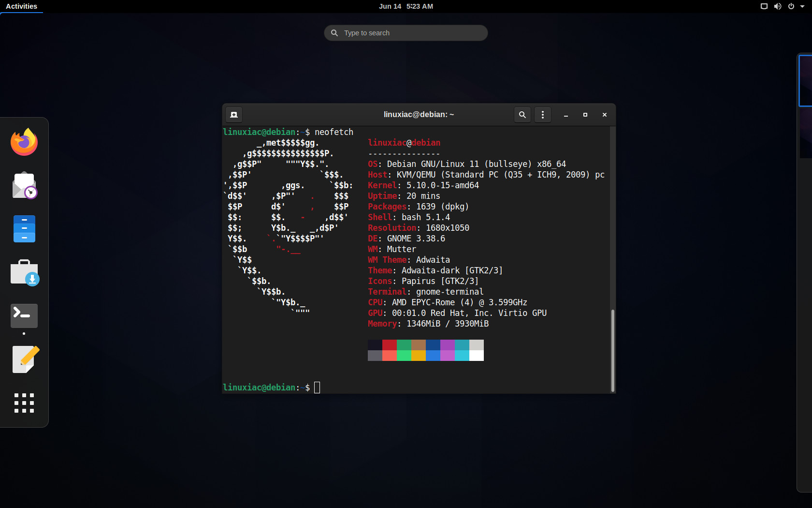Open Firefox from the dock
Image resolution: width=812 pixels, height=508 pixels.
click(x=24, y=142)
